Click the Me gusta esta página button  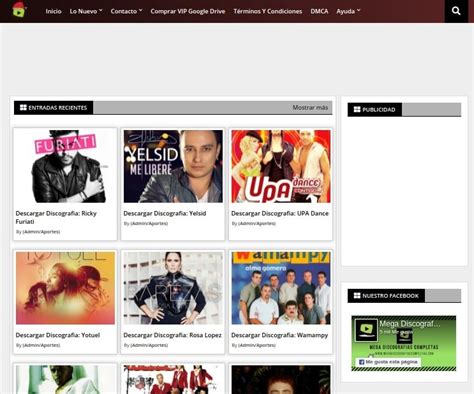point(388,362)
